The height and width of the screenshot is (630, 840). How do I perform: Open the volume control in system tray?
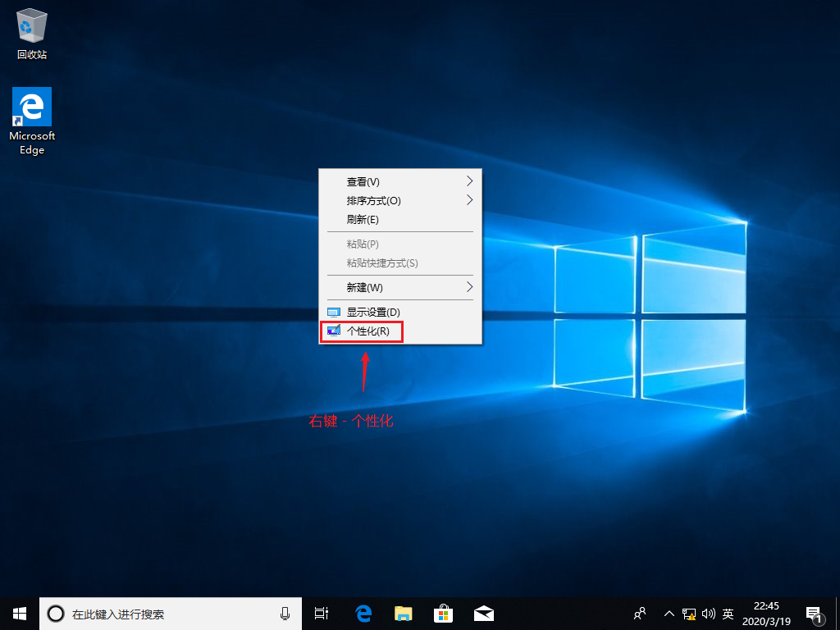[708, 613]
